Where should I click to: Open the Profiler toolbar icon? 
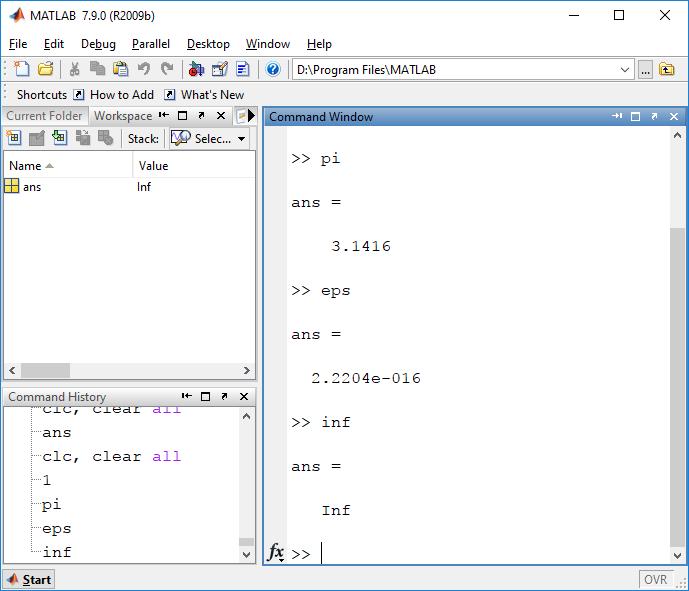243,69
